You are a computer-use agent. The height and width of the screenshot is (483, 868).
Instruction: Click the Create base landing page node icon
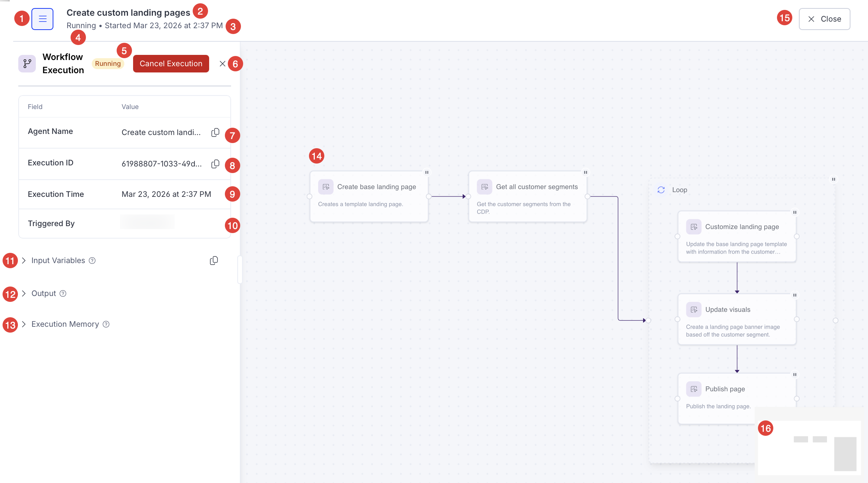click(x=326, y=187)
